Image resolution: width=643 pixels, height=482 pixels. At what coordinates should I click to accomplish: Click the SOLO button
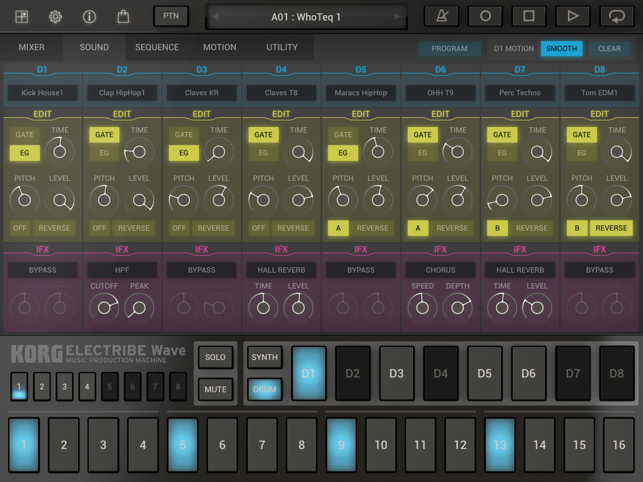(x=215, y=357)
